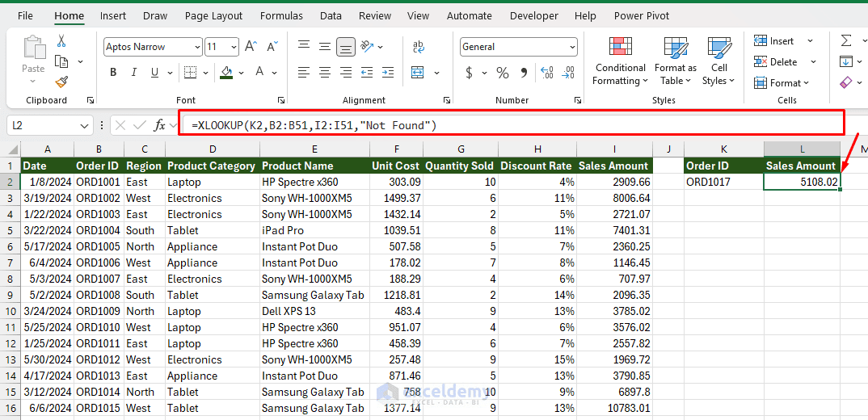Select row 9 header
The height and width of the screenshot is (420, 868).
click(x=10, y=295)
